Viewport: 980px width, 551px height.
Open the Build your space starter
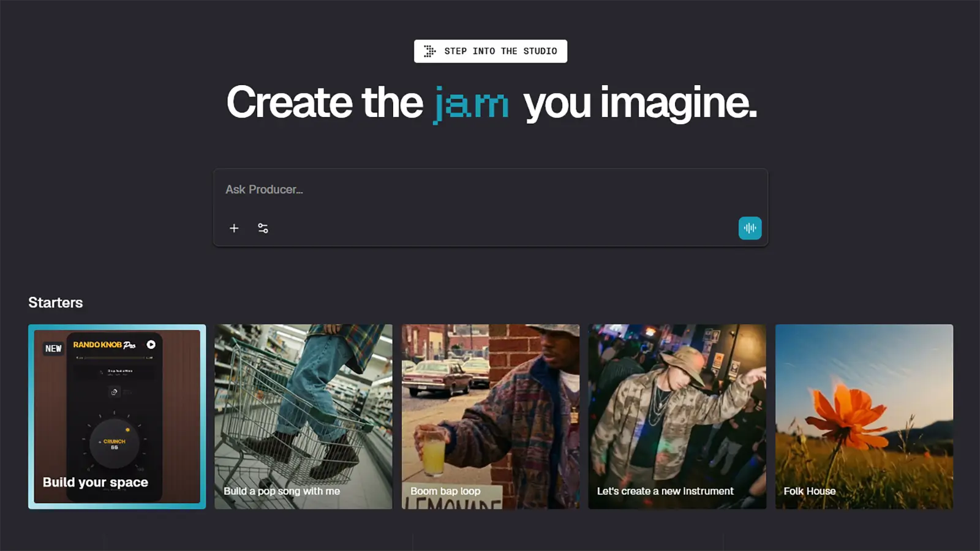(117, 416)
